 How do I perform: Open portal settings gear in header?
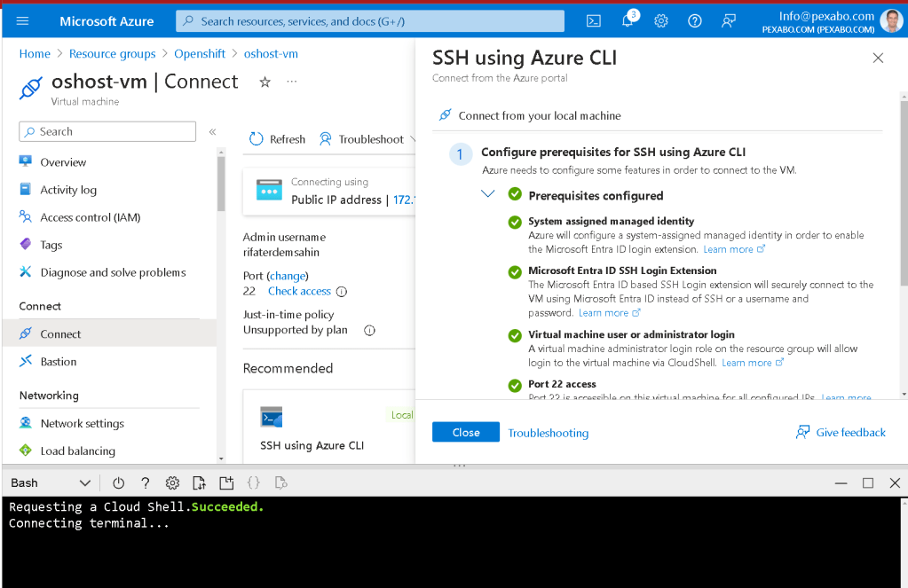pos(660,21)
